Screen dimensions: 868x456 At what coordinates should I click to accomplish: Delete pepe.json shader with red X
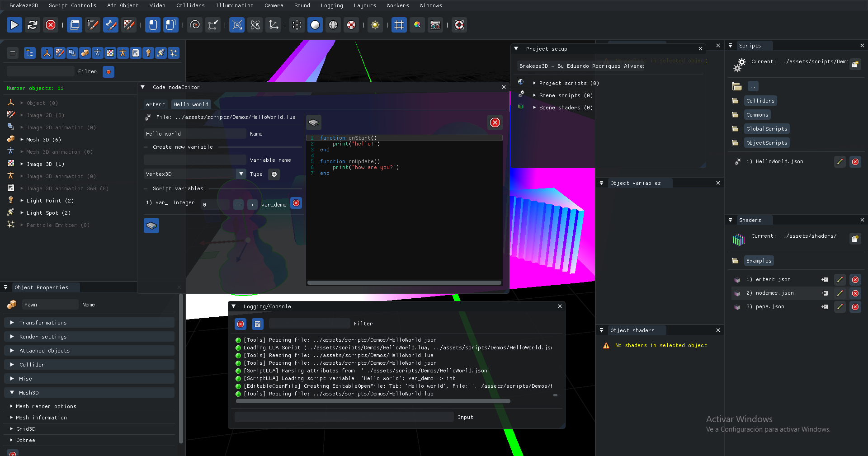click(x=855, y=307)
